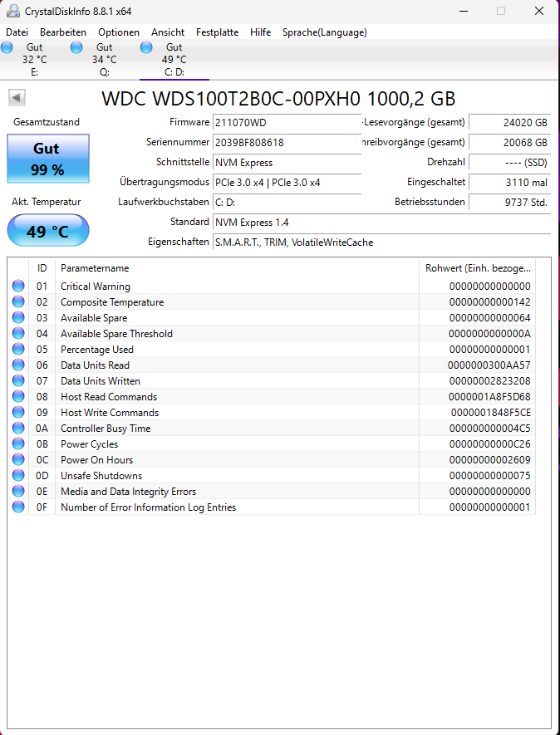Click raw value 000000000004C5
560x735 pixels.
click(489, 428)
